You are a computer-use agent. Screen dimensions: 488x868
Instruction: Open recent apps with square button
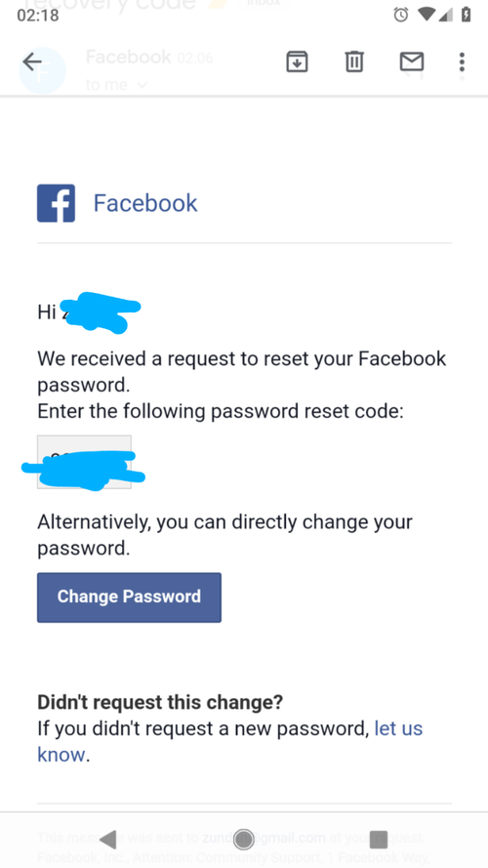379,840
